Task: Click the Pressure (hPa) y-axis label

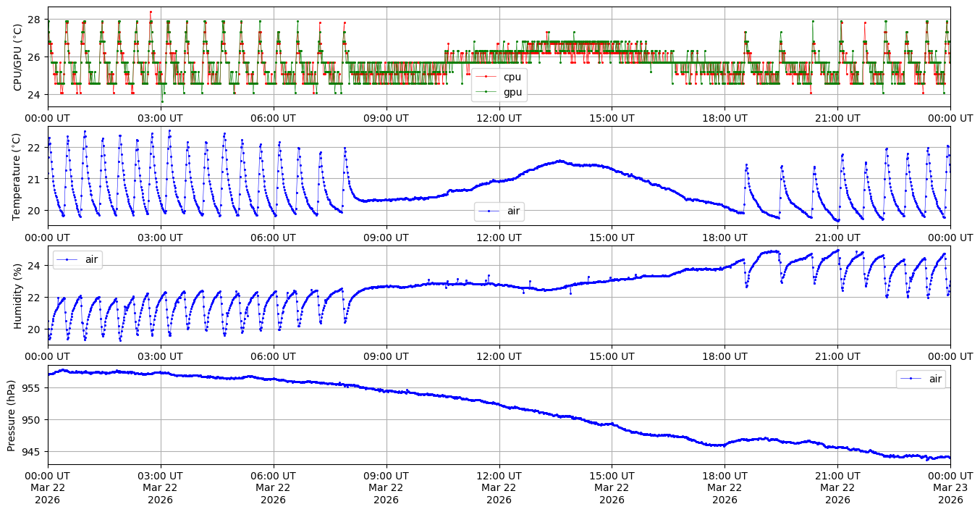Action: point(12,415)
